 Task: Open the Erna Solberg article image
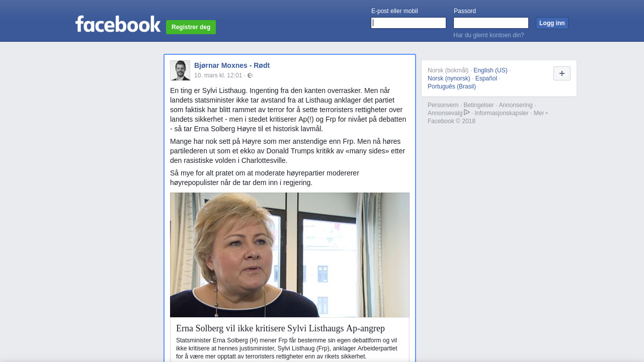tap(290, 255)
